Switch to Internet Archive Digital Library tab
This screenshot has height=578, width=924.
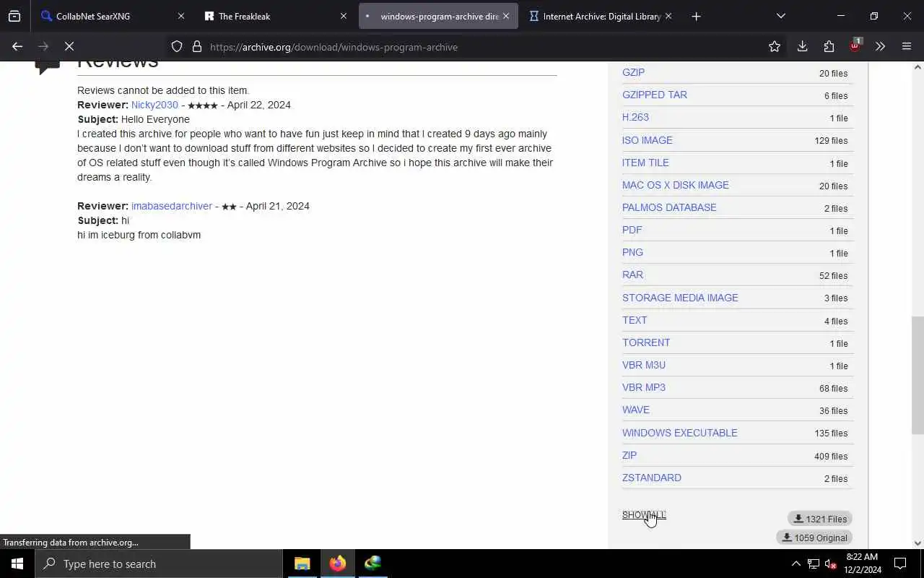click(601, 16)
